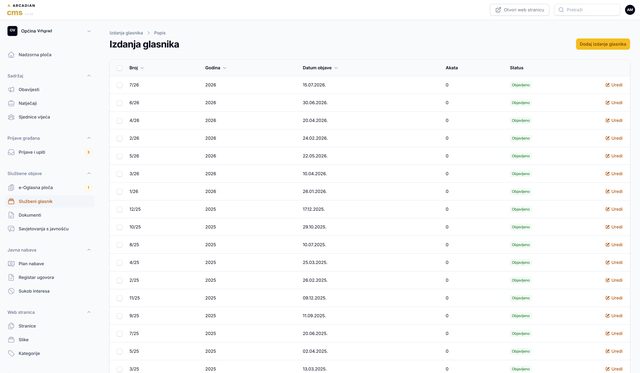Click the Dodaj izdanje glasnika button
Viewport: 640px width, 373px height.
[x=603, y=44]
